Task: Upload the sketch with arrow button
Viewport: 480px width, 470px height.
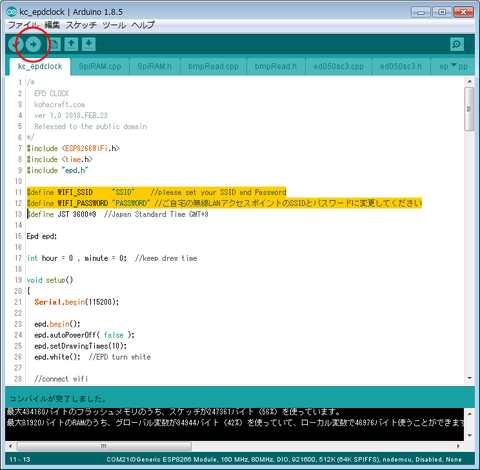Action: click(x=33, y=44)
